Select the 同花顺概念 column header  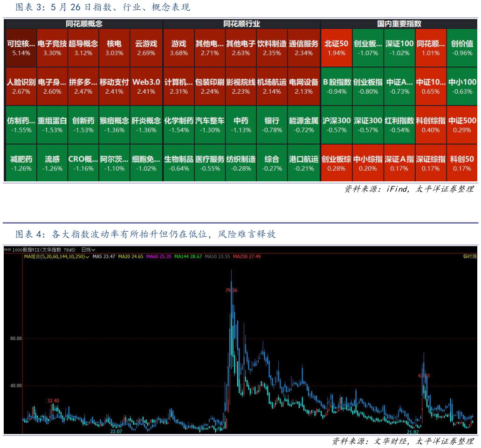[x=84, y=23]
